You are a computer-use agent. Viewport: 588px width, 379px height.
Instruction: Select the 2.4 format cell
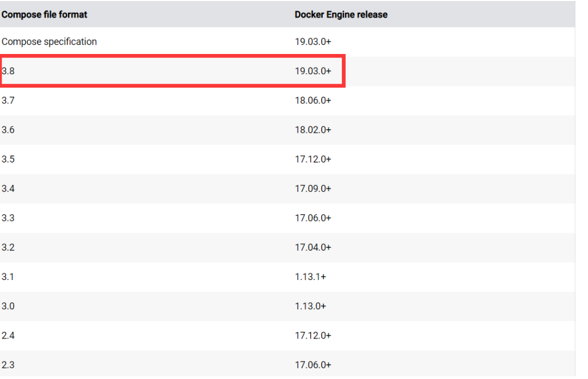pyautogui.click(x=8, y=336)
